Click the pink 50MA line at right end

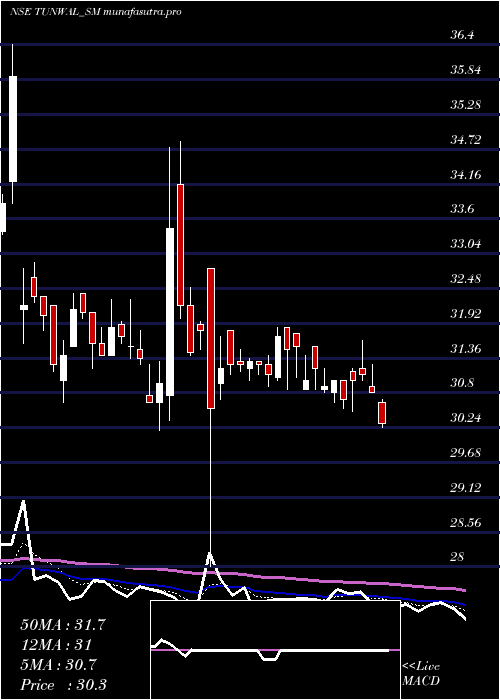coord(462,590)
